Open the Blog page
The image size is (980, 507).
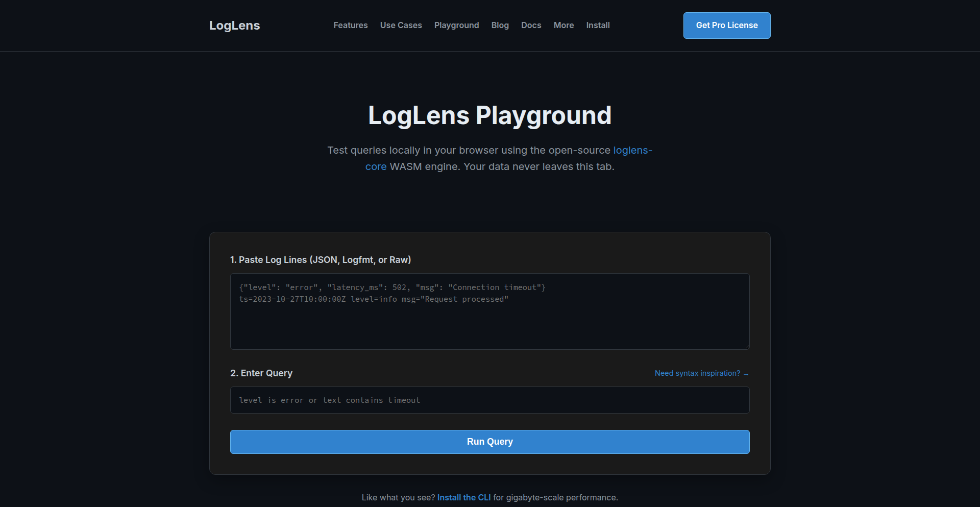click(x=500, y=25)
